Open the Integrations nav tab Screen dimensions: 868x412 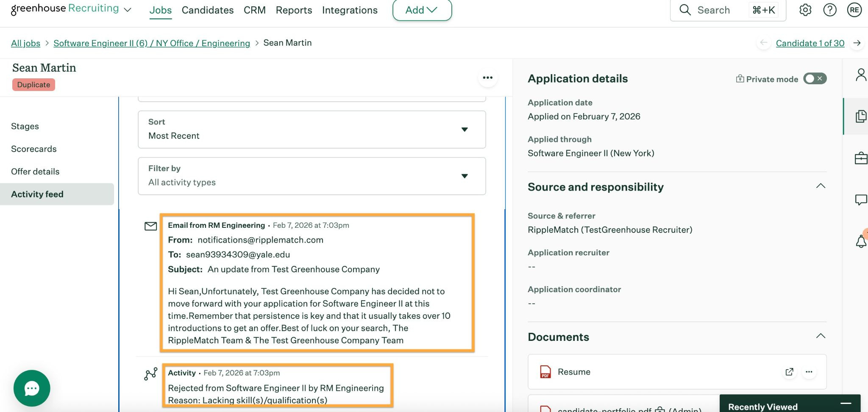350,10
